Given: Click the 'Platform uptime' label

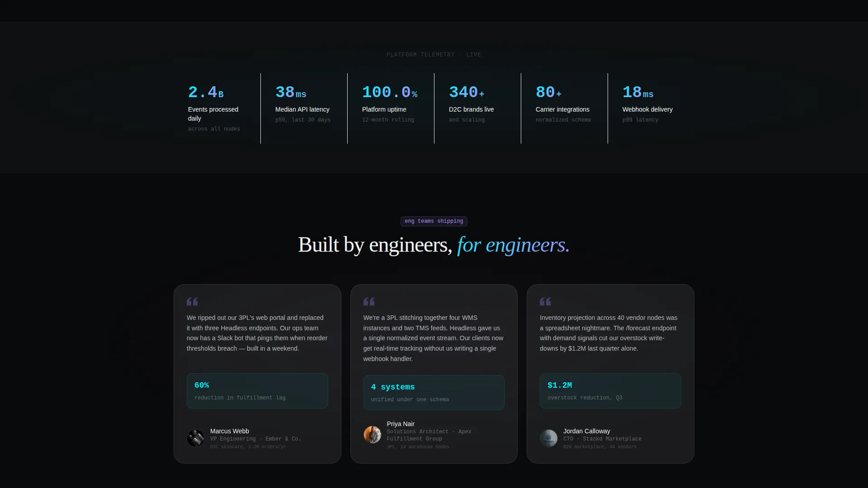Looking at the screenshot, I should pyautogui.click(x=384, y=109).
